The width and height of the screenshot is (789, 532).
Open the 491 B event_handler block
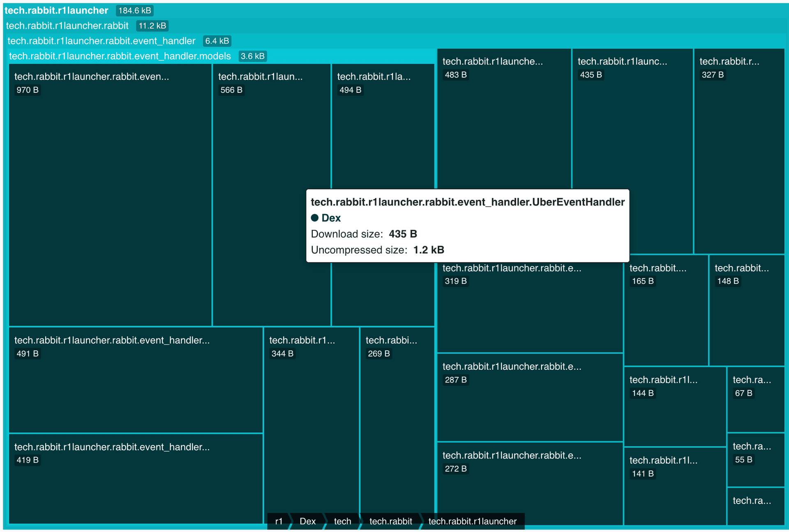[136, 380]
